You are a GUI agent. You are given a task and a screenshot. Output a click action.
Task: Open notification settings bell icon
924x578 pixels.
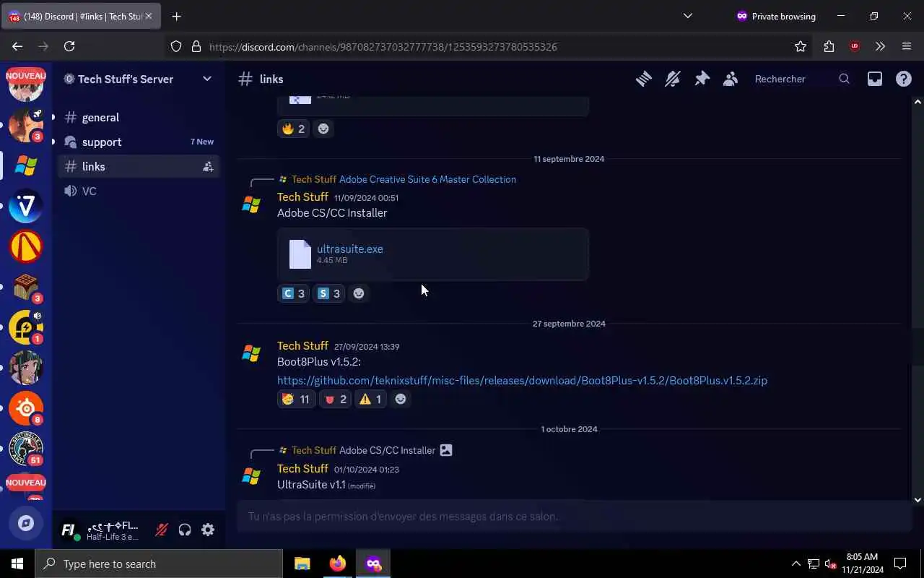point(673,79)
